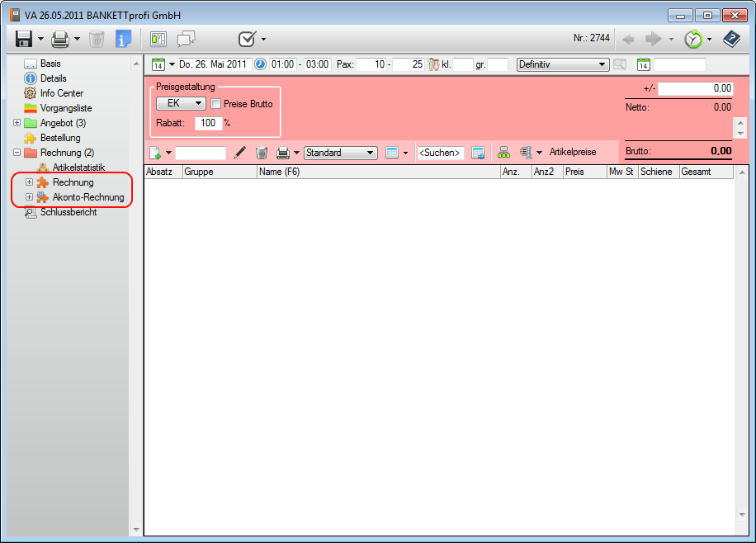Click the blue clock icon beside the date
This screenshot has width=756, height=543.
tap(260, 64)
